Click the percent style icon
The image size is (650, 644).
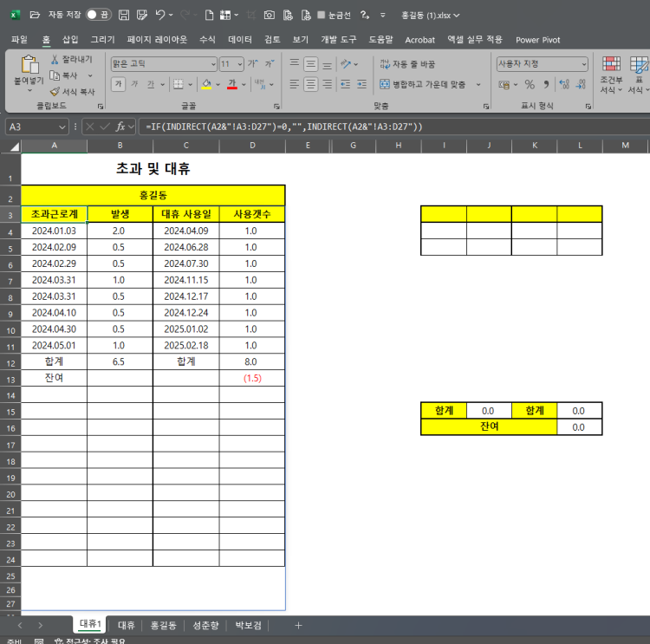pyautogui.click(x=530, y=85)
